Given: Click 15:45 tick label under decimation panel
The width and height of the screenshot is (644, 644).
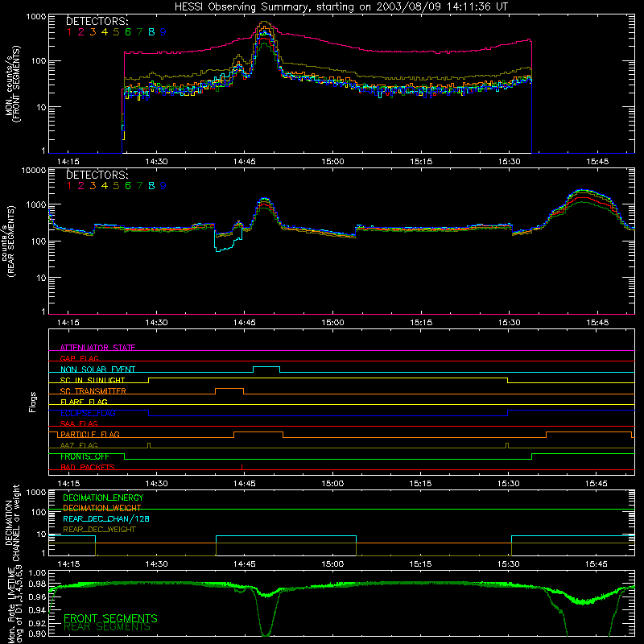Looking at the screenshot, I should pyautogui.click(x=597, y=564).
